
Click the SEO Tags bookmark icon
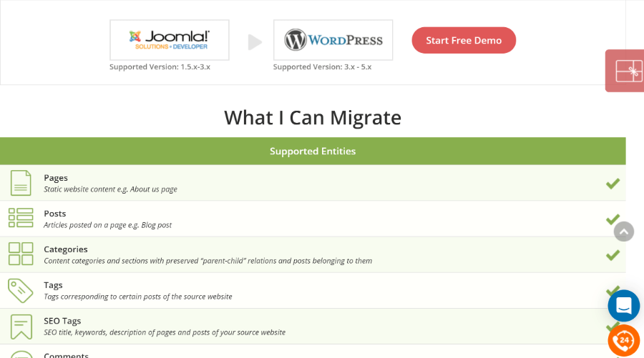click(21, 327)
